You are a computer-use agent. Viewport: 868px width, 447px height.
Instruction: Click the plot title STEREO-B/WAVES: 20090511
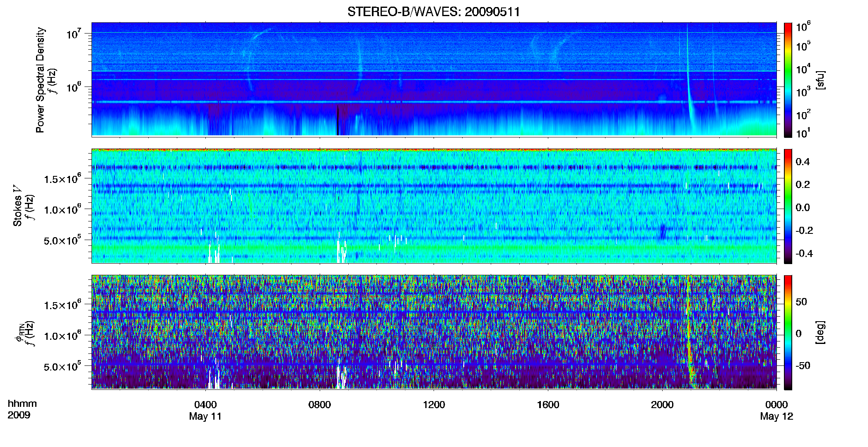tap(434, 12)
